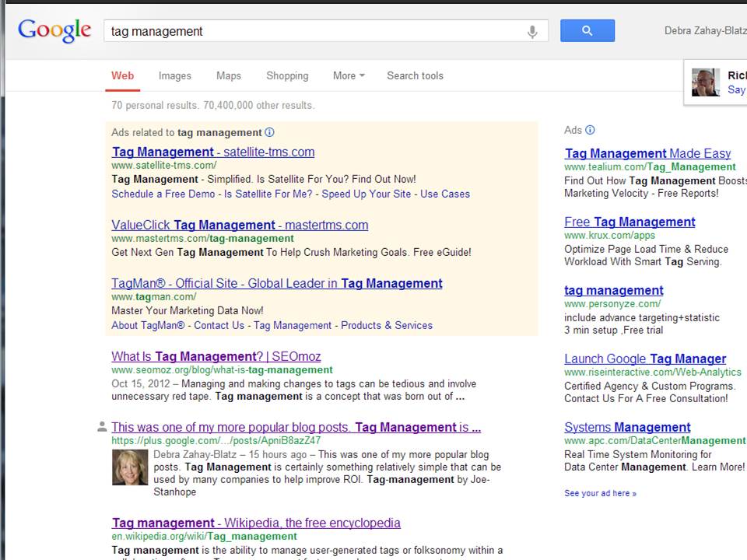Open Debra Zahay-Blatz account name

tap(706, 30)
